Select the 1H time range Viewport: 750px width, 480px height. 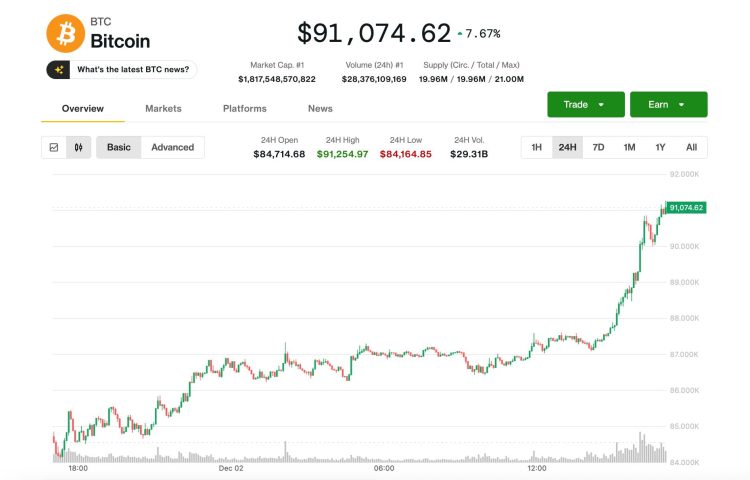[x=537, y=147]
